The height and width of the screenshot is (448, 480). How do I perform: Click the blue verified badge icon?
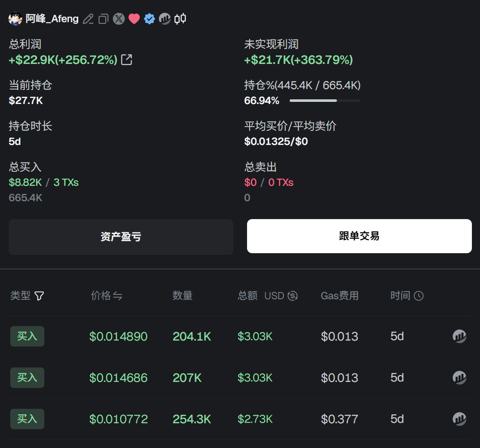[x=149, y=19]
